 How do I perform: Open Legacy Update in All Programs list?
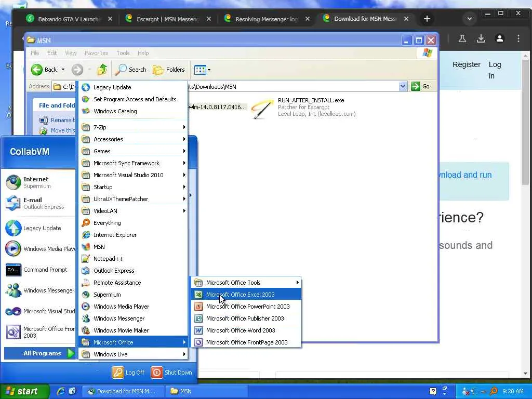click(x=133, y=87)
